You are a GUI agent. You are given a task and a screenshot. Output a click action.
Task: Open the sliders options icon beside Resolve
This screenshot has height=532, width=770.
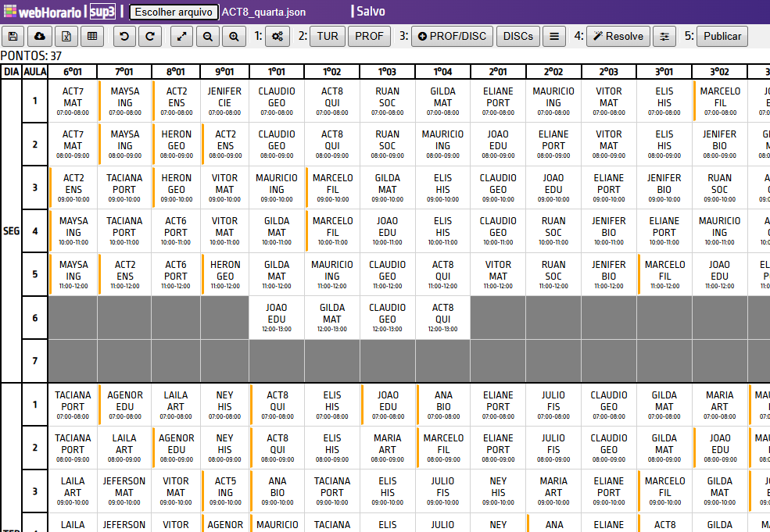pyautogui.click(x=664, y=36)
